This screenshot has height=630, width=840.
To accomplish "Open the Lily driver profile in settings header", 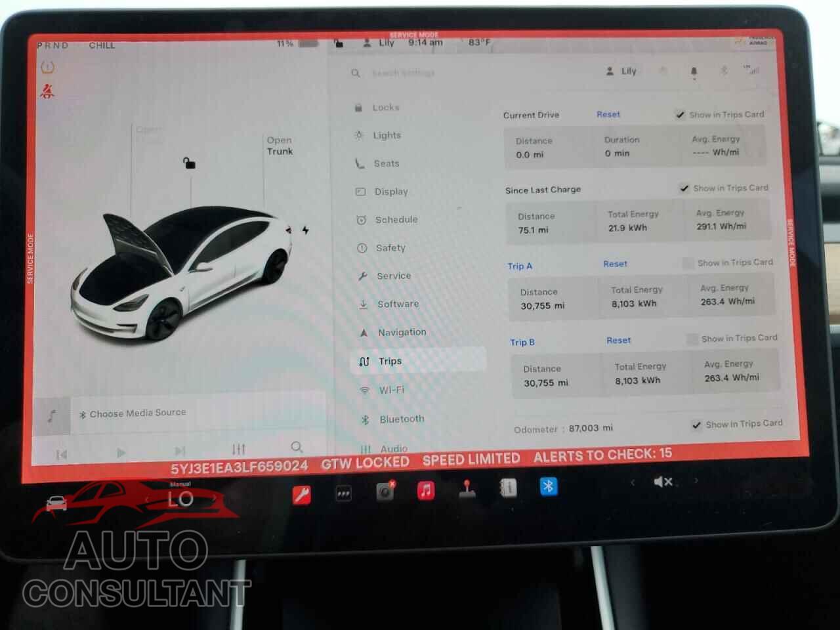I will click(x=621, y=71).
